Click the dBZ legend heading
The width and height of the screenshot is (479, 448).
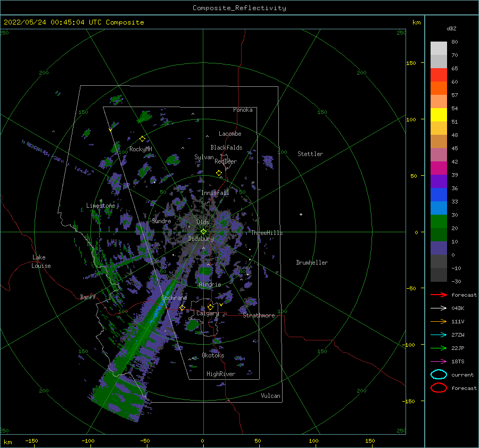(451, 29)
